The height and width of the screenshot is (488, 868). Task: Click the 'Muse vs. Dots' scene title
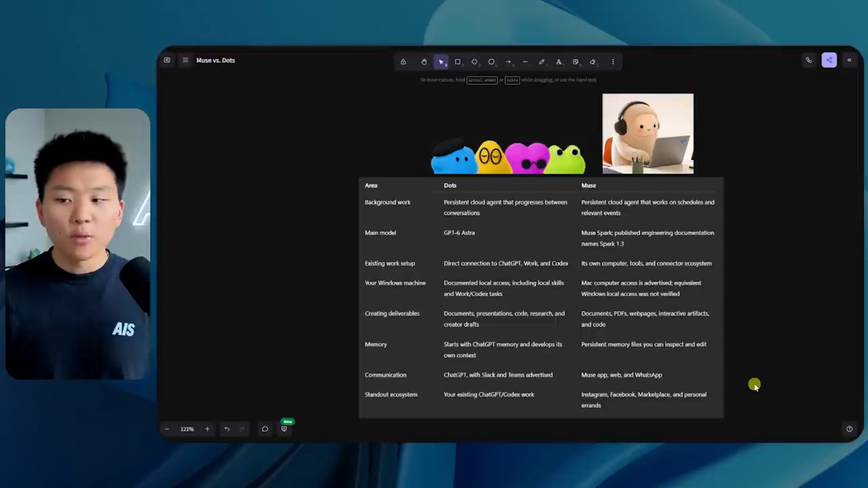tap(216, 60)
